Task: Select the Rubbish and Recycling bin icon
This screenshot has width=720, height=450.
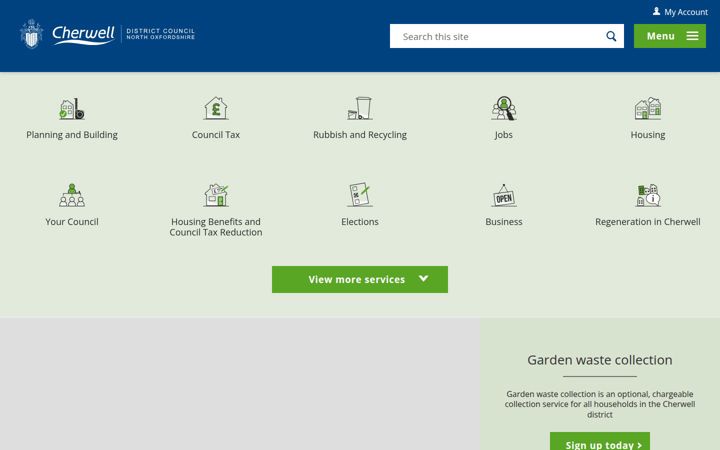Action: click(360, 108)
